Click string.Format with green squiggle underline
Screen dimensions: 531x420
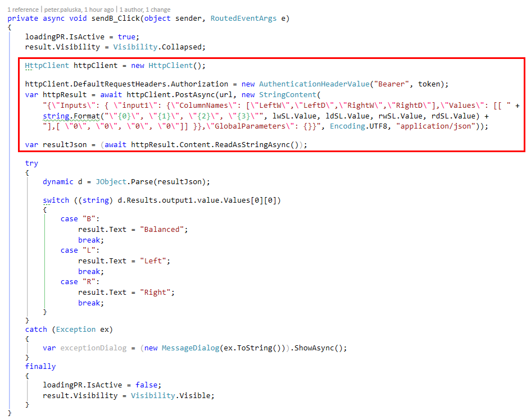point(71,116)
